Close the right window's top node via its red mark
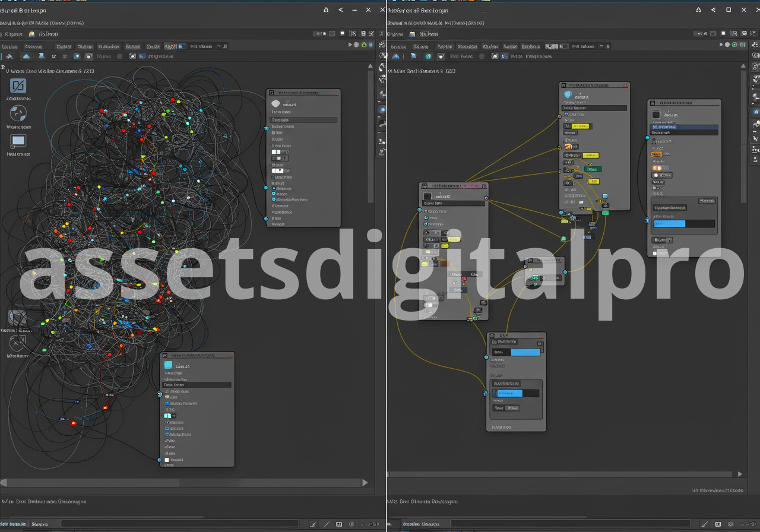Image resolution: width=760 pixels, height=532 pixels. click(624, 85)
